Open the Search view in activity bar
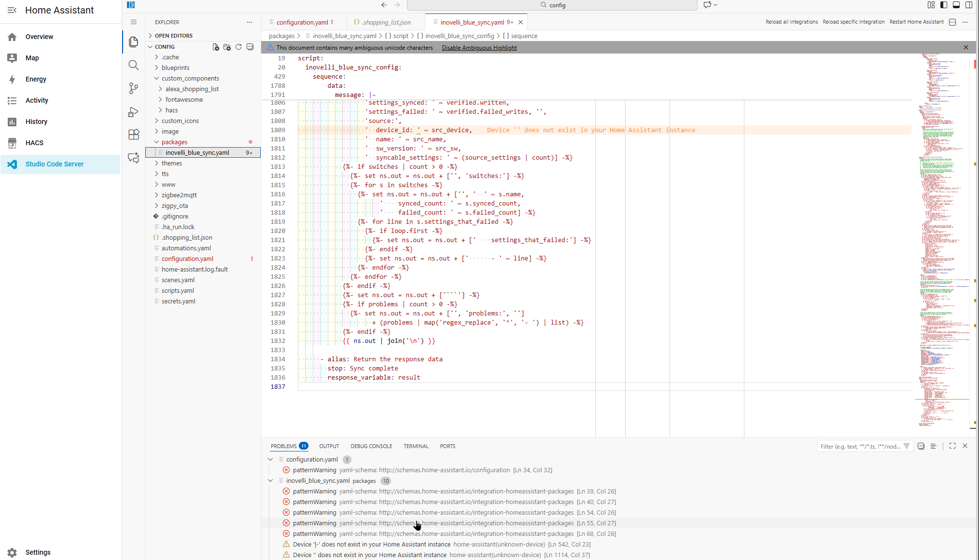Image resolution: width=979 pixels, height=560 pixels. [x=134, y=65]
